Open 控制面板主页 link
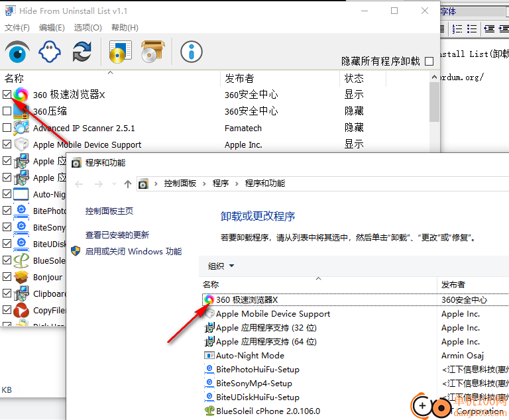 click(x=109, y=211)
